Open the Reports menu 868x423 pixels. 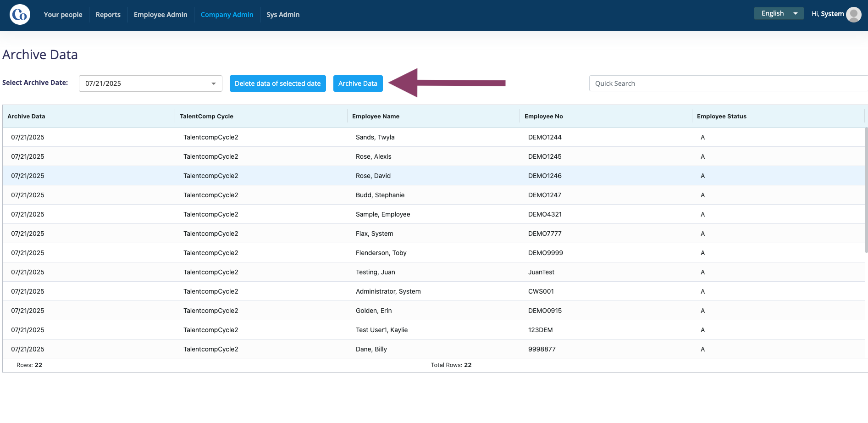point(108,15)
